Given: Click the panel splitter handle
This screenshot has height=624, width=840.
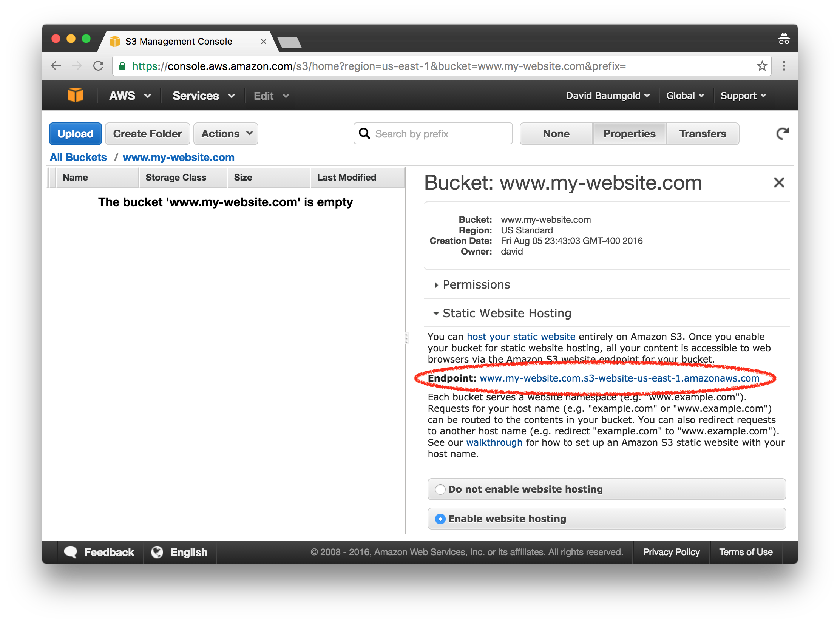Looking at the screenshot, I should 406,338.
